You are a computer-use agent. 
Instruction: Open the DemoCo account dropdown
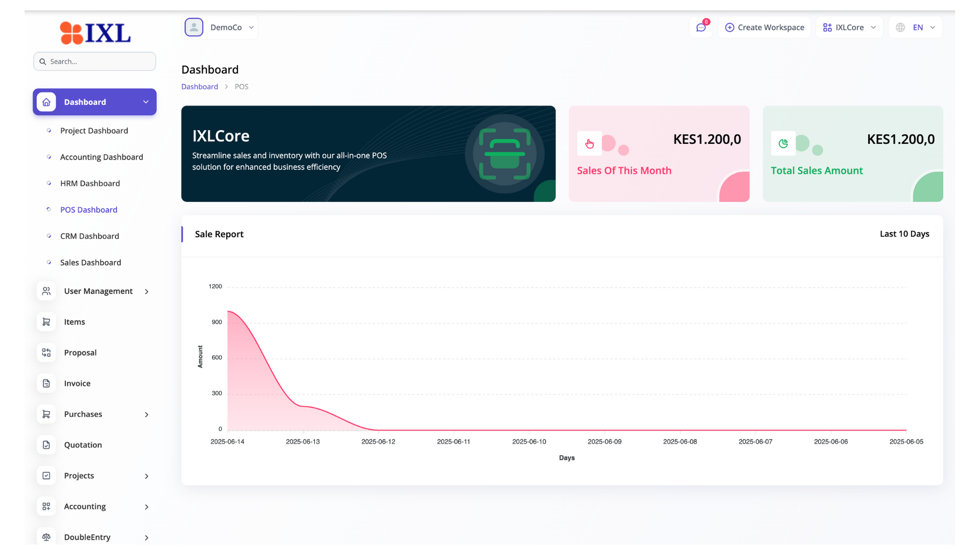pos(220,27)
